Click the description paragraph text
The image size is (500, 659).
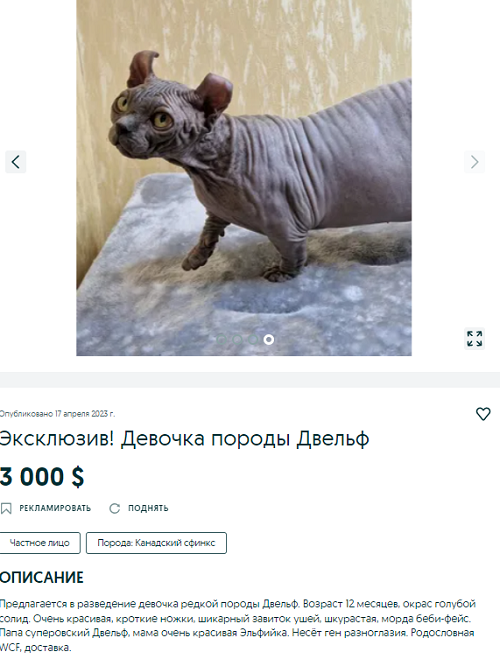click(238, 625)
